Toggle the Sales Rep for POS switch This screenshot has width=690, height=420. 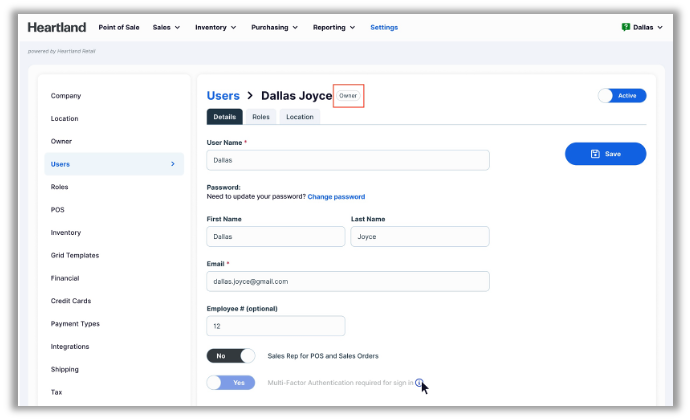click(x=231, y=355)
